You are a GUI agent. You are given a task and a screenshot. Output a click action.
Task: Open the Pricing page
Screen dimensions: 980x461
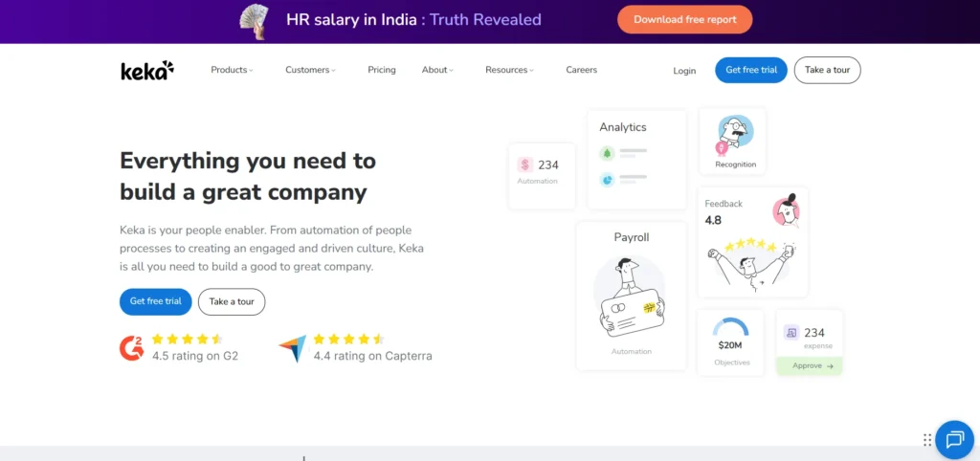click(382, 70)
